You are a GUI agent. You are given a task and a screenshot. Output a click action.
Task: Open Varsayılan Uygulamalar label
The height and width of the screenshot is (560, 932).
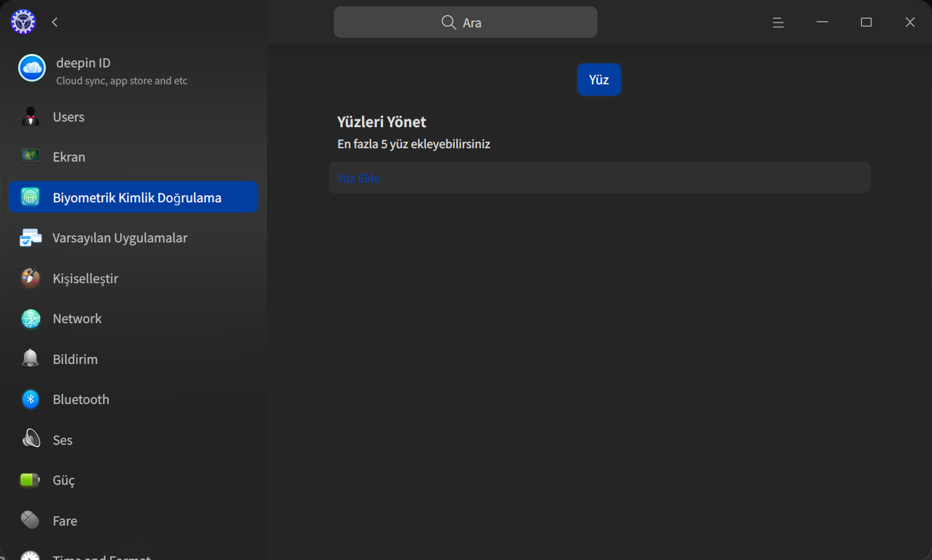[x=120, y=237]
